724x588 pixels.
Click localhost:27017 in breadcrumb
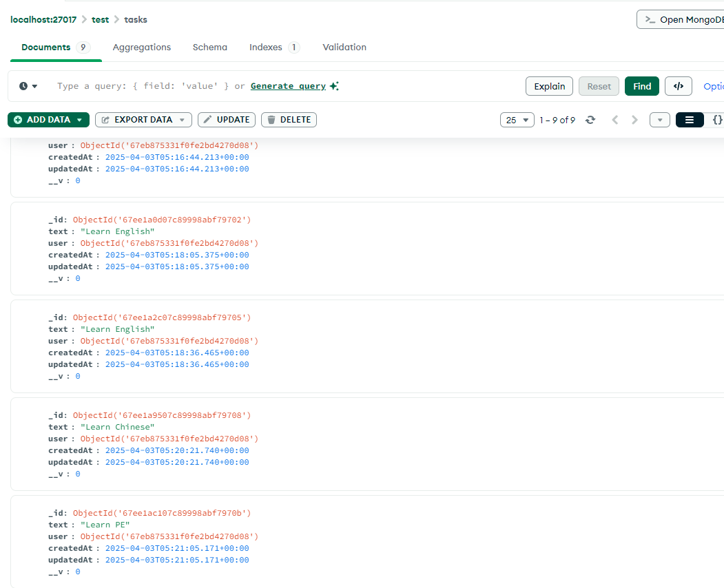[x=43, y=19]
